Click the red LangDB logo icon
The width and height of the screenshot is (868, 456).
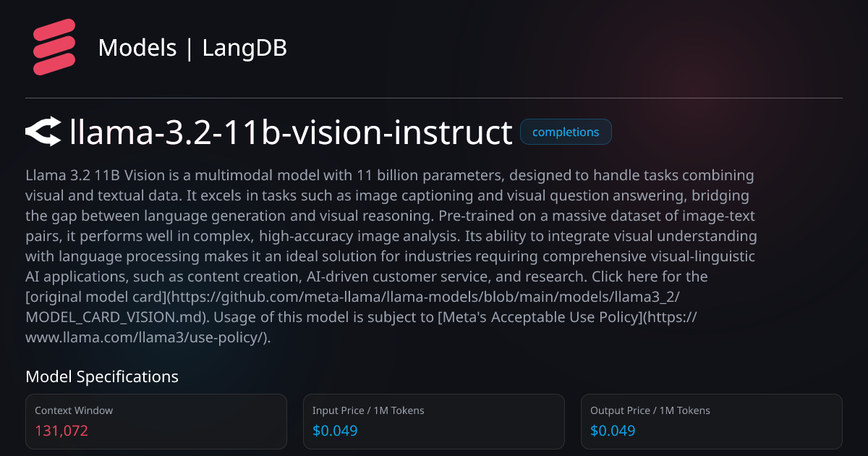click(x=54, y=48)
